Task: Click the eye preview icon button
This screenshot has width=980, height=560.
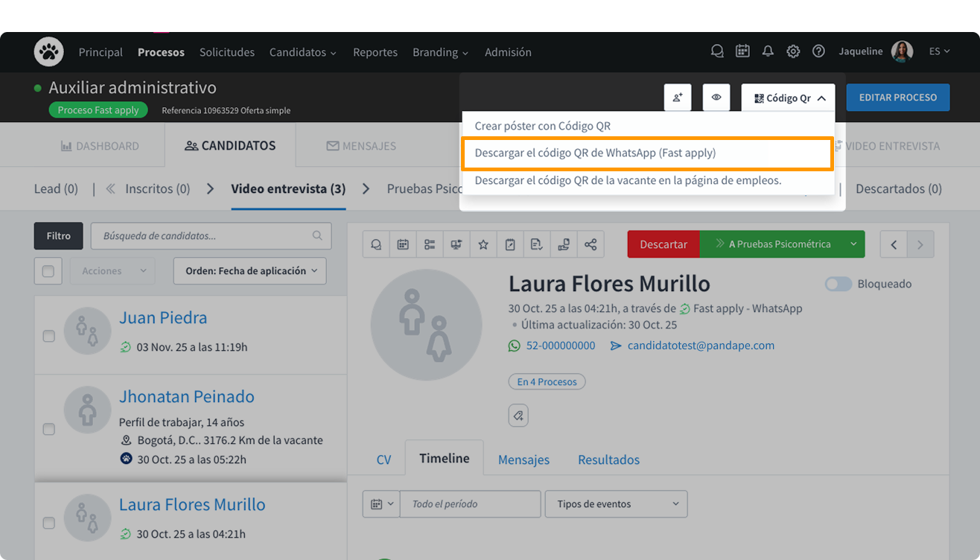Action: (x=716, y=98)
